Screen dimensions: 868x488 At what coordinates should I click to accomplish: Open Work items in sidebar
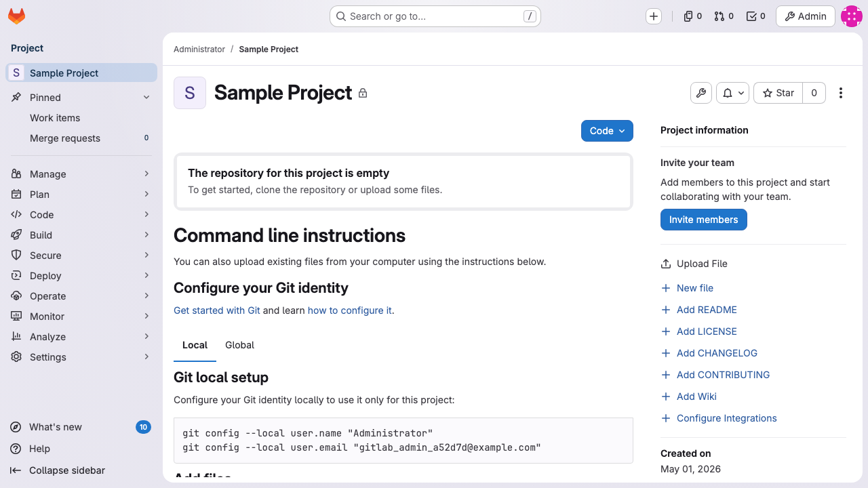point(81,118)
